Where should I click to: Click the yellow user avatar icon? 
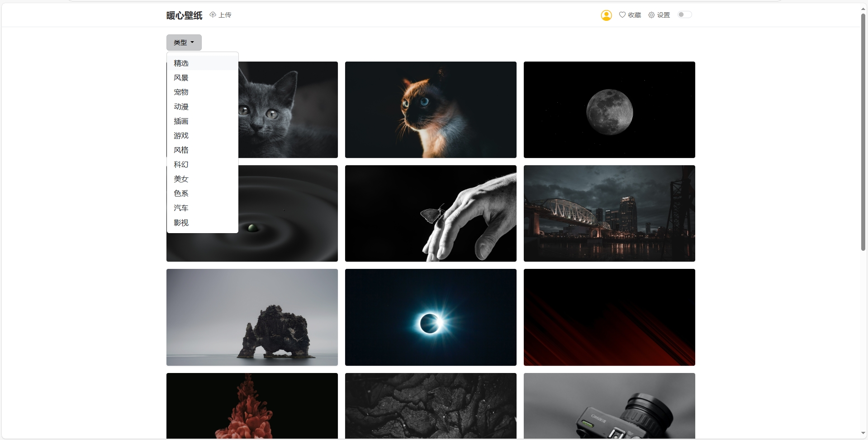point(606,15)
